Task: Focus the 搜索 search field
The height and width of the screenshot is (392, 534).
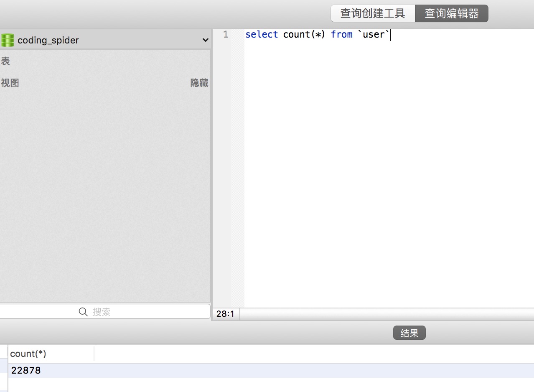Action: (104, 312)
